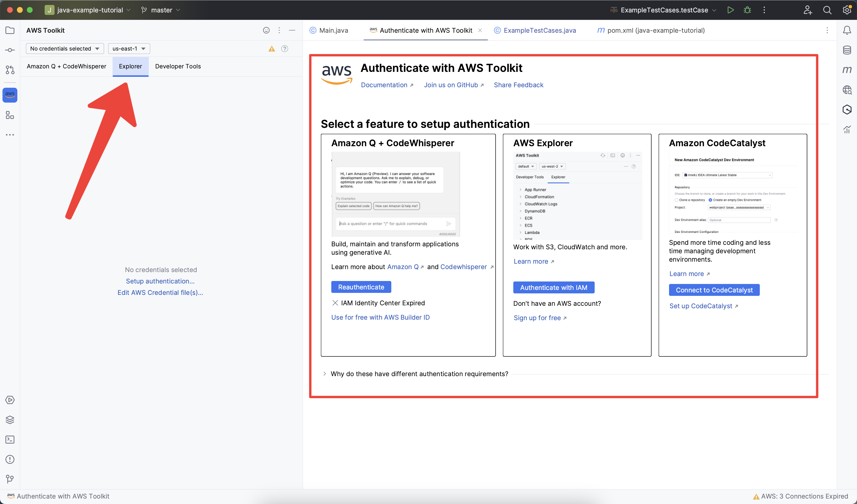The image size is (857, 504).
Task: Click the feedback smiley icon in AWS Toolkit
Action: (266, 30)
